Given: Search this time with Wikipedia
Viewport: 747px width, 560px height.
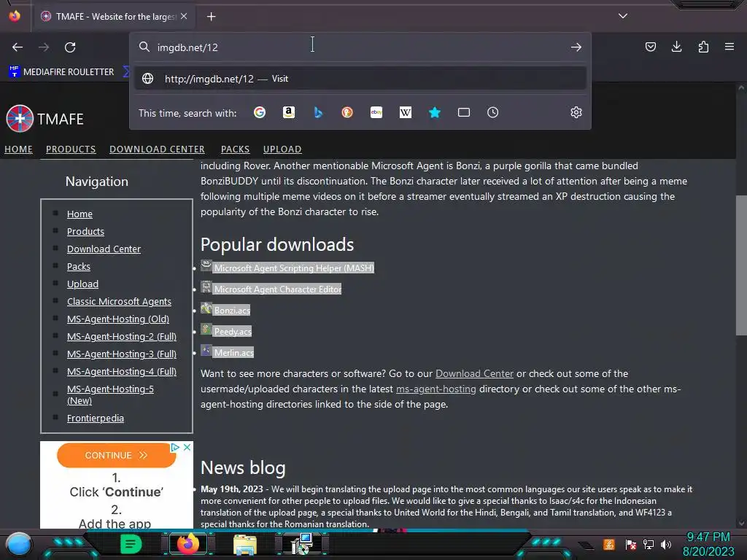Looking at the screenshot, I should 406,112.
